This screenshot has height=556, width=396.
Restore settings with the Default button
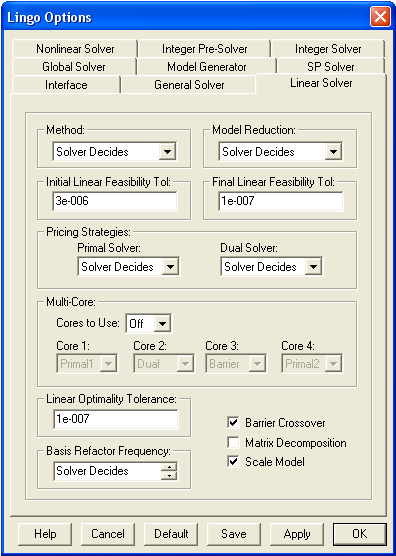click(x=171, y=534)
